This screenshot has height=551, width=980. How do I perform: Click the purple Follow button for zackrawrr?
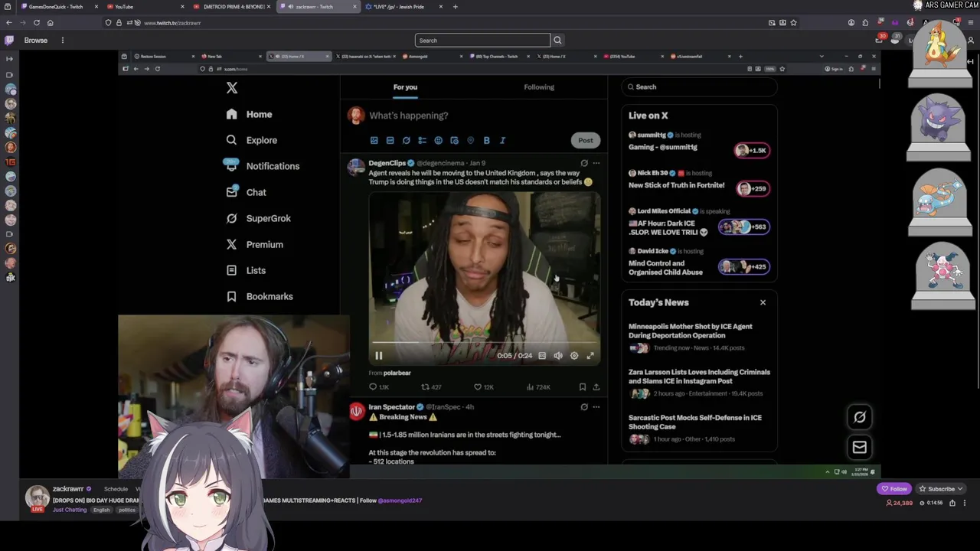[894, 489]
